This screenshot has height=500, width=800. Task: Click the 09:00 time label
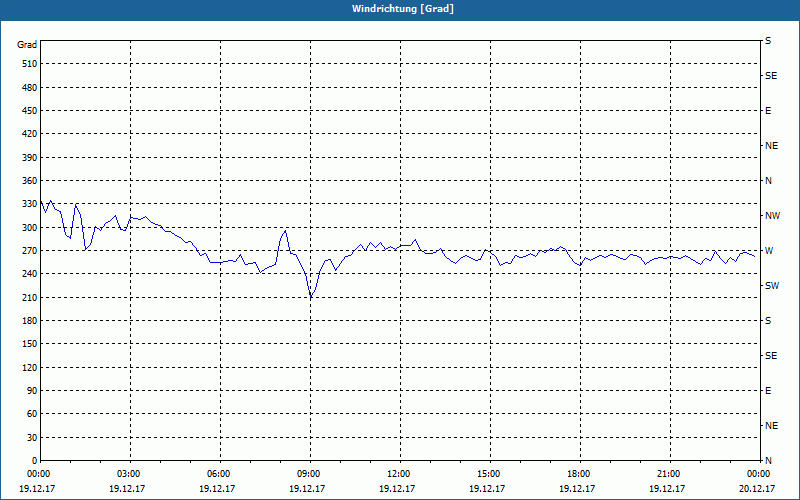tap(310, 474)
